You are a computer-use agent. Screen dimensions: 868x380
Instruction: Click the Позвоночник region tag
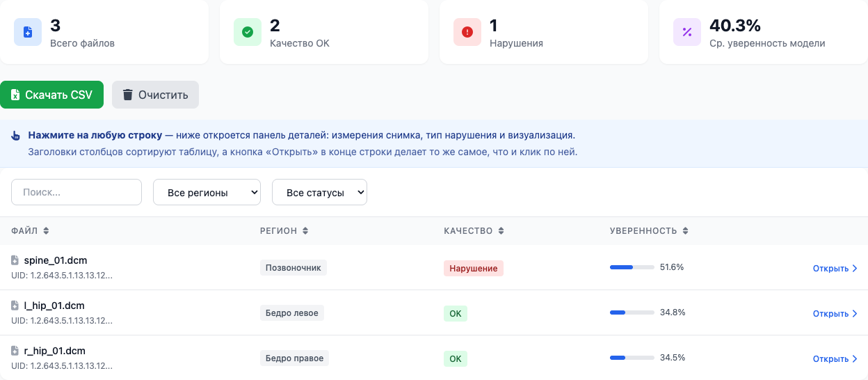tap(294, 268)
